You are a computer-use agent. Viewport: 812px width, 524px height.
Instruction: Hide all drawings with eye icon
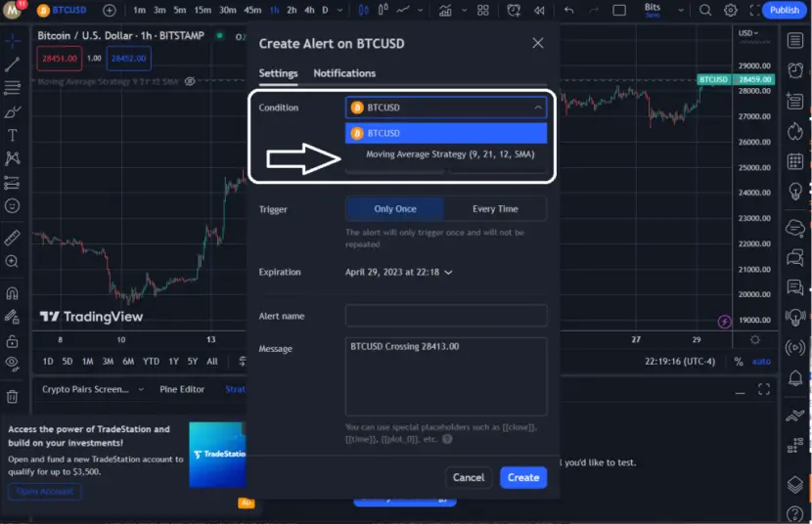(x=12, y=364)
